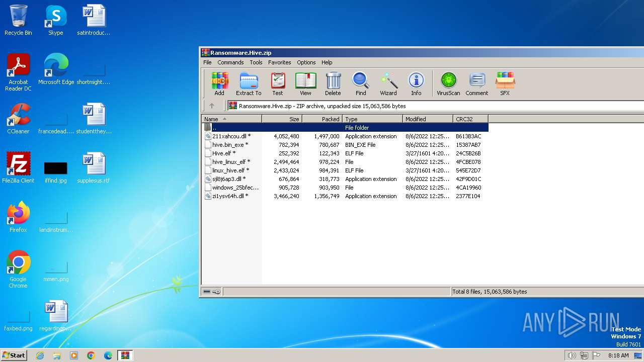
Task: Open the Options menu
Action: (x=306, y=62)
